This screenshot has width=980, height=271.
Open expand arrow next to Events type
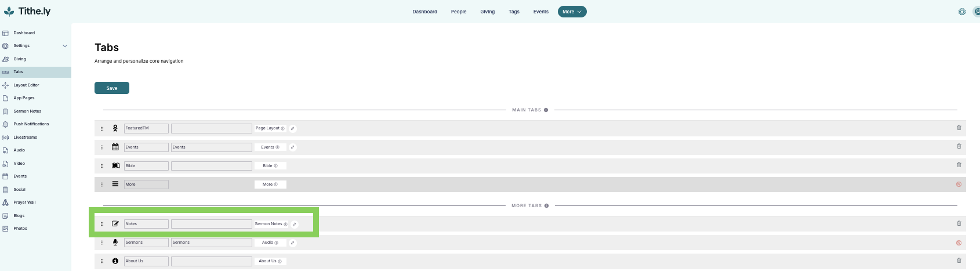click(x=293, y=147)
